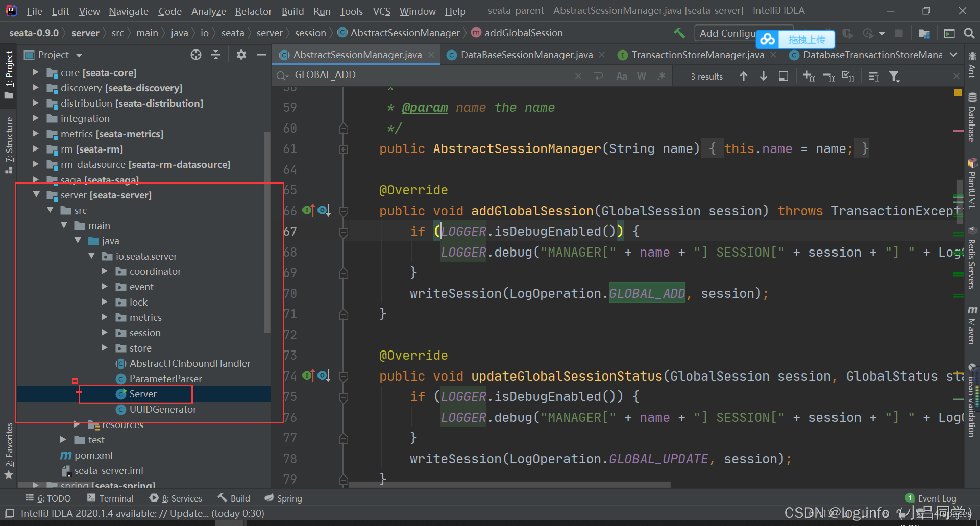The width and height of the screenshot is (980, 526).
Task: Toggle the Favorites tool window side tab
Action: point(9,451)
